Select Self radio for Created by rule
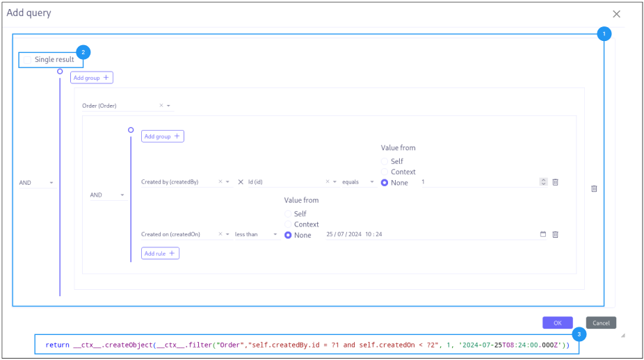The height and width of the screenshot is (360, 644). click(385, 161)
